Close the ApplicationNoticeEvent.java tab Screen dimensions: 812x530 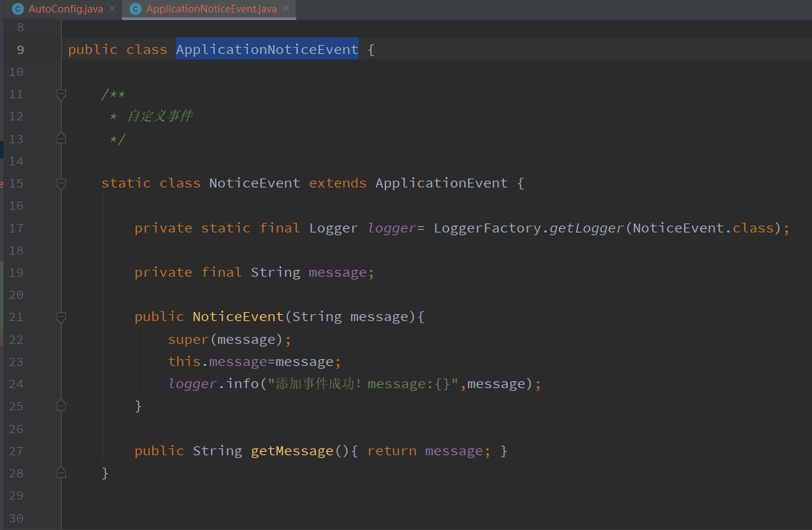(286, 9)
